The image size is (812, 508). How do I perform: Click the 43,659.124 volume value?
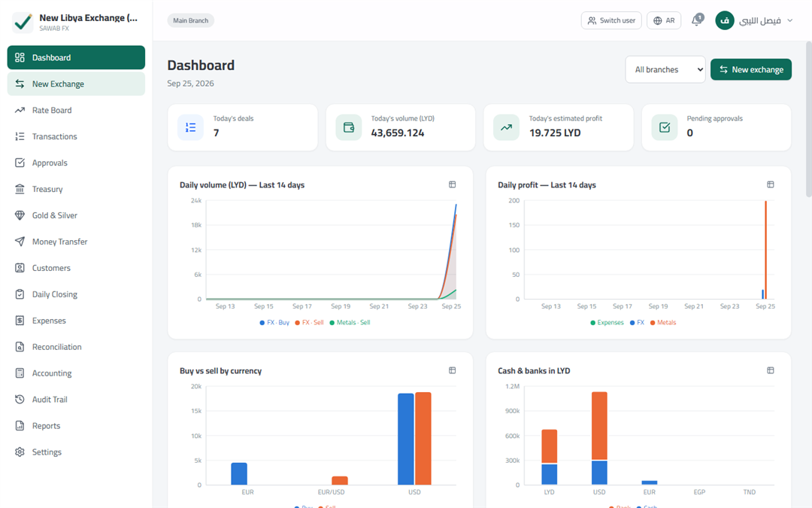(x=397, y=132)
